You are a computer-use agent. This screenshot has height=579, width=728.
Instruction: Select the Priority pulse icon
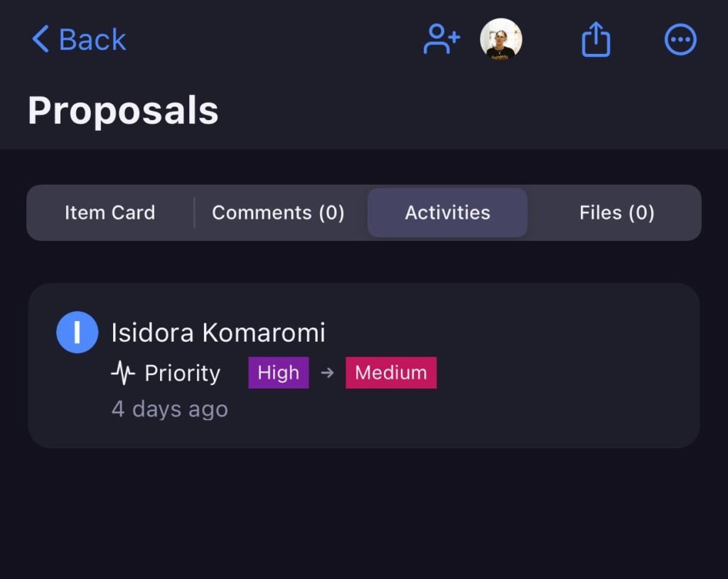[122, 372]
